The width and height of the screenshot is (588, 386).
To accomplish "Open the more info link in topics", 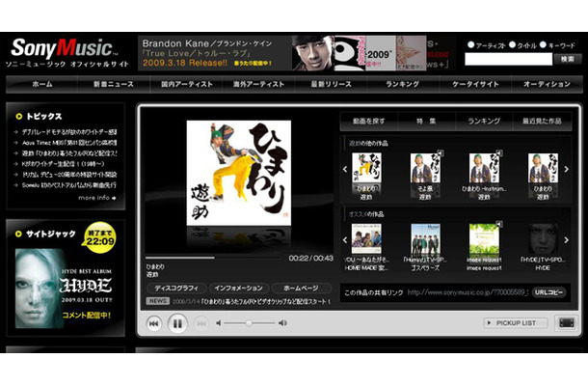I will pos(97,198).
